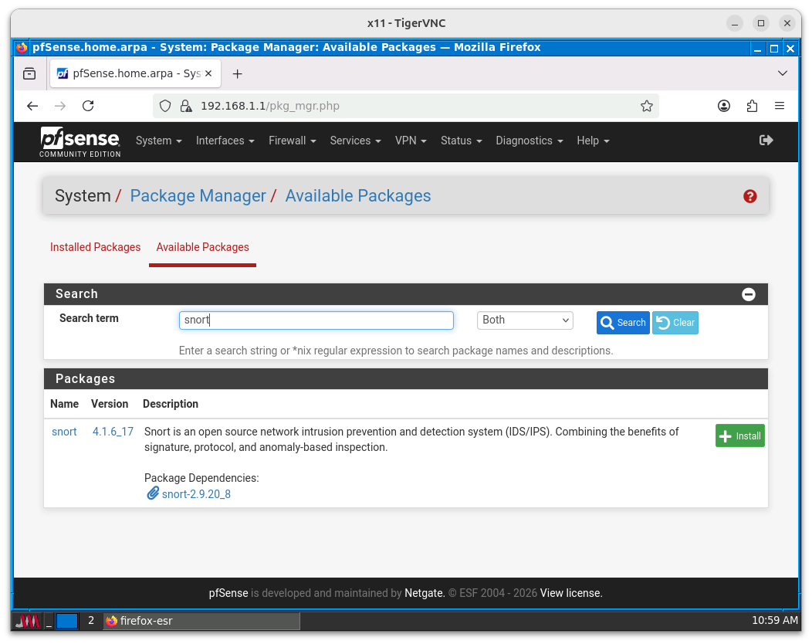Open the Firewall dropdown menu
This screenshot has height=644, width=812.
(292, 141)
